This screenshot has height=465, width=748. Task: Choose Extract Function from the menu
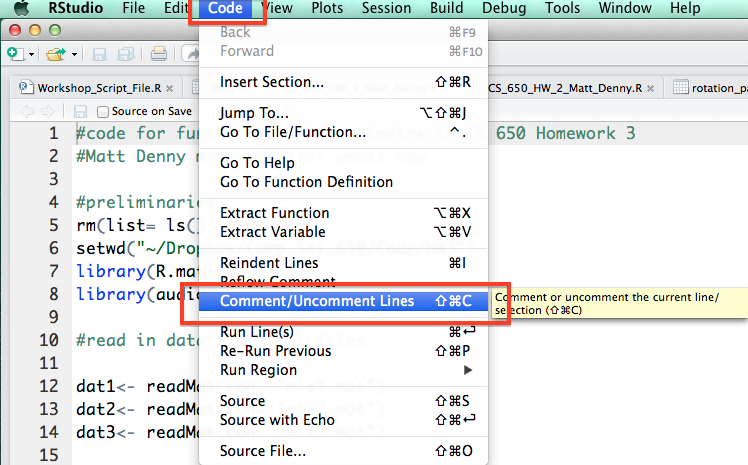pos(343,213)
